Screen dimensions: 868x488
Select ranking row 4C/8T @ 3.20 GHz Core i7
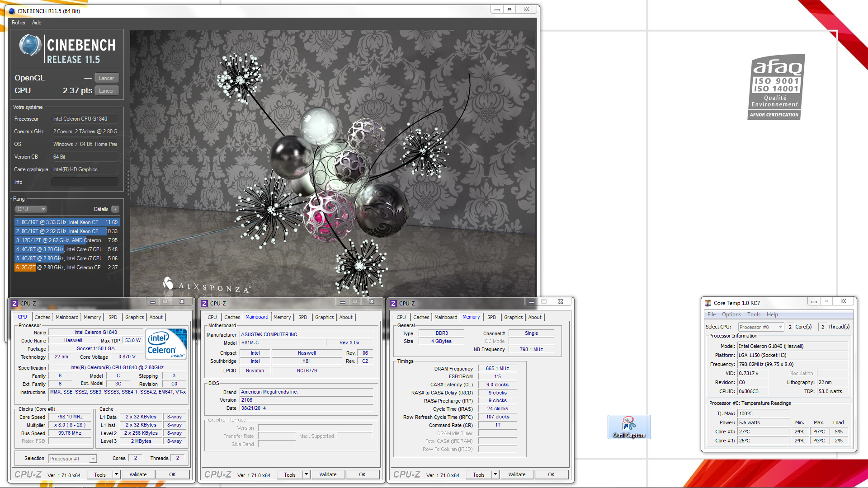click(x=67, y=249)
